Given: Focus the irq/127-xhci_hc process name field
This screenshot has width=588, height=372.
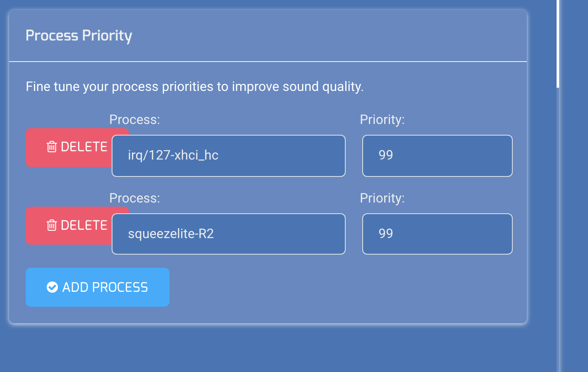Looking at the screenshot, I should pyautogui.click(x=229, y=156).
